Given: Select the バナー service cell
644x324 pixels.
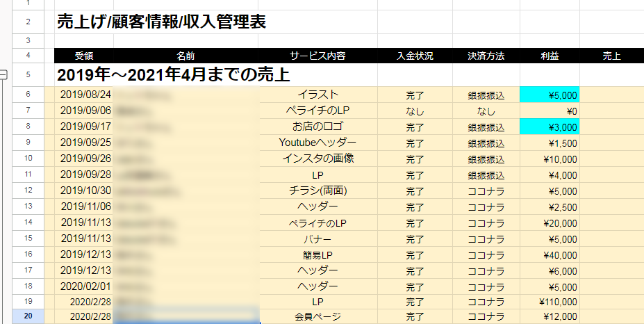Looking at the screenshot, I should click(317, 239).
